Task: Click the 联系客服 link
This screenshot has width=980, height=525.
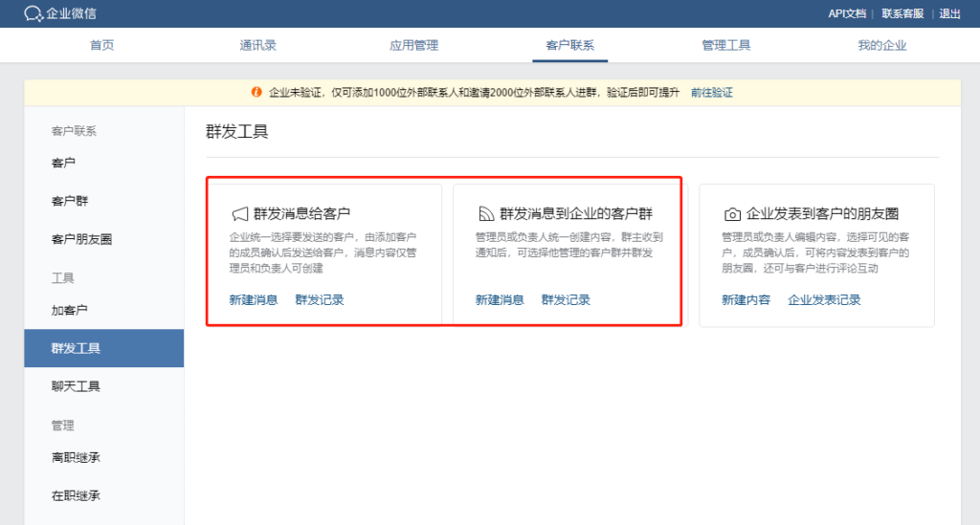Action: pos(902,13)
